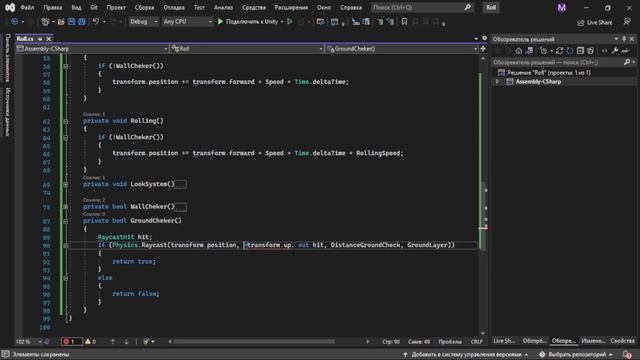Click the horizontal scrollbar of editor
640x360 pixels.
click(x=253, y=341)
